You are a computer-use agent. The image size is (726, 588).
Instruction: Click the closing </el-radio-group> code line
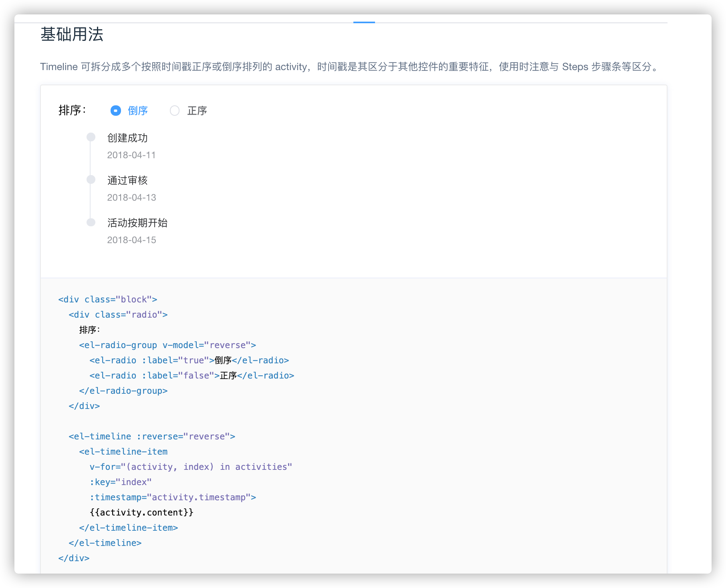[x=123, y=391]
